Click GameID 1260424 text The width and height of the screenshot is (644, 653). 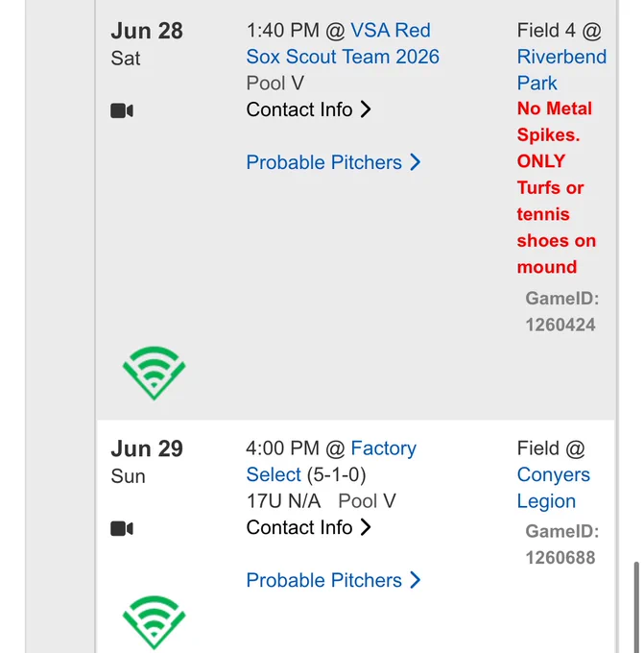click(x=561, y=311)
